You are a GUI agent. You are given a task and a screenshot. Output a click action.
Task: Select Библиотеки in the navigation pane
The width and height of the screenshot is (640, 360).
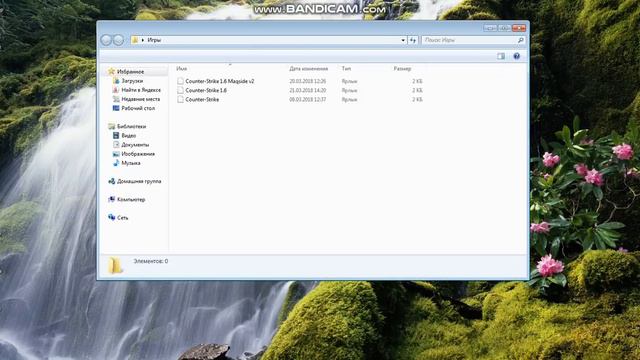pyautogui.click(x=131, y=127)
